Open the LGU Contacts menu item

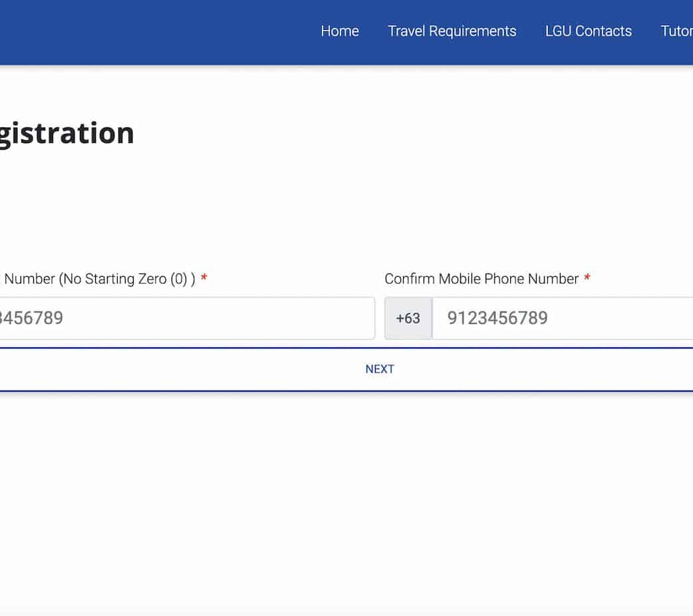tap(588, 31)
